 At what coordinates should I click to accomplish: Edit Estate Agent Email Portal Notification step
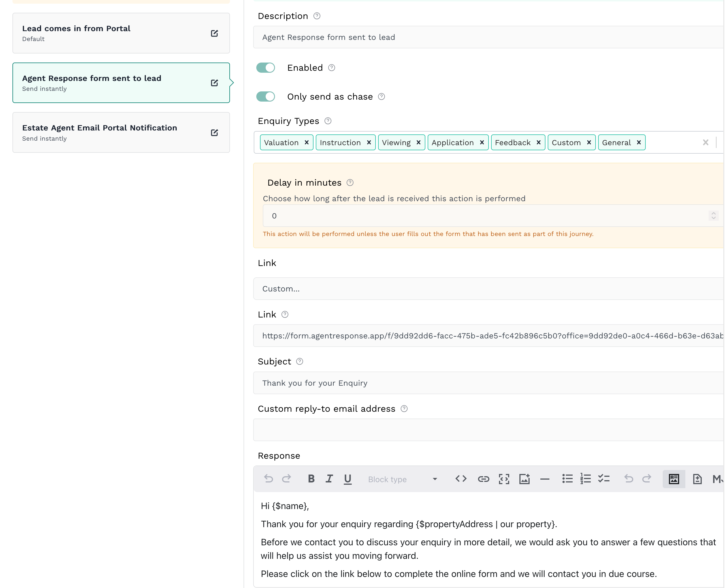214,132
